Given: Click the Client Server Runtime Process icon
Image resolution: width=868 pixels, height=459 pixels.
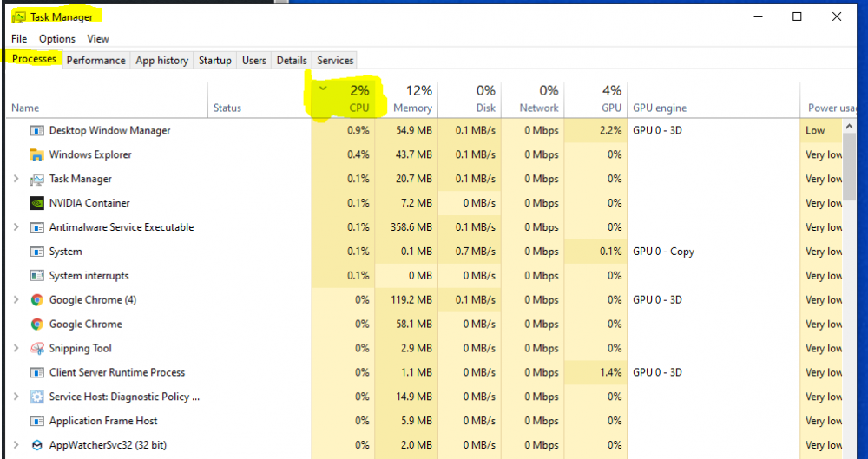Looking at the screenshot, I should tap(37, 372).
